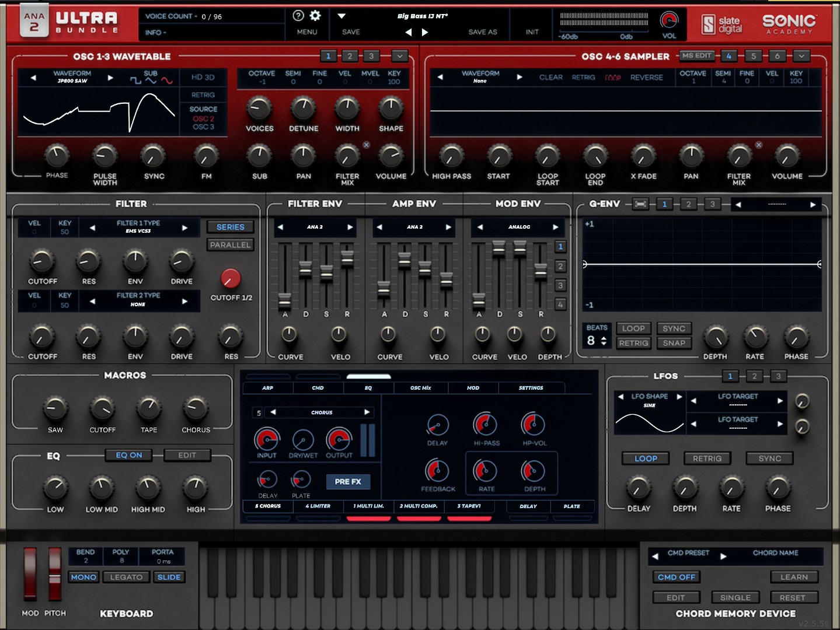Screen dimensions: 840x630
Task: Select the square wave SUB icon
Action: coord(135,80)
